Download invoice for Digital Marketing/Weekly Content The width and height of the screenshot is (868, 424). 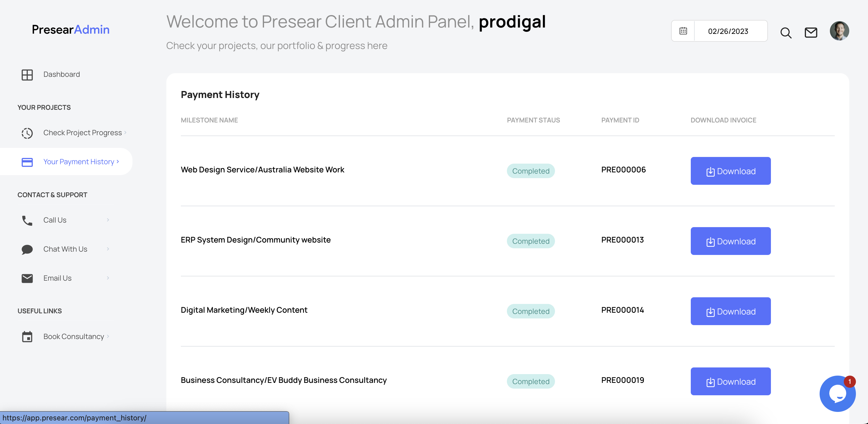[730, 311]
